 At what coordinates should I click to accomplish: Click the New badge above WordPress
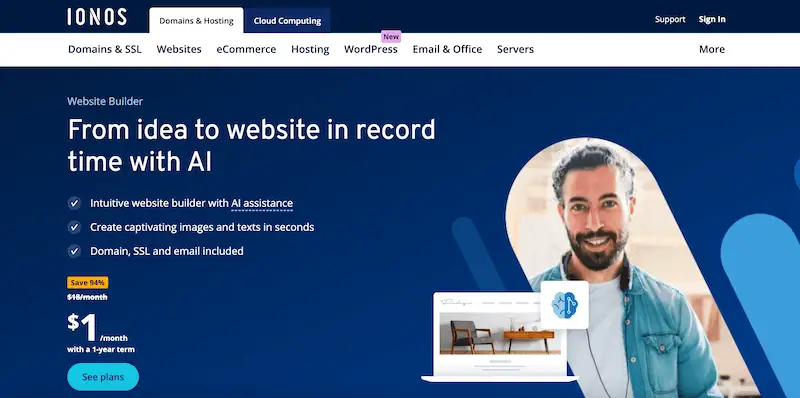point(391,37)
